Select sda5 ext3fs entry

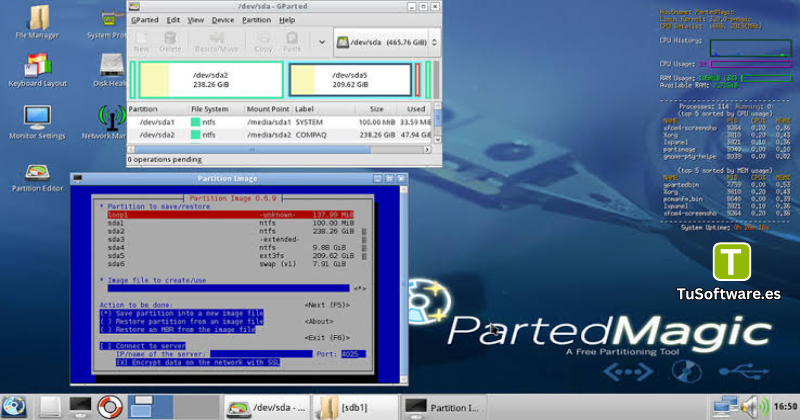(231, 256)
